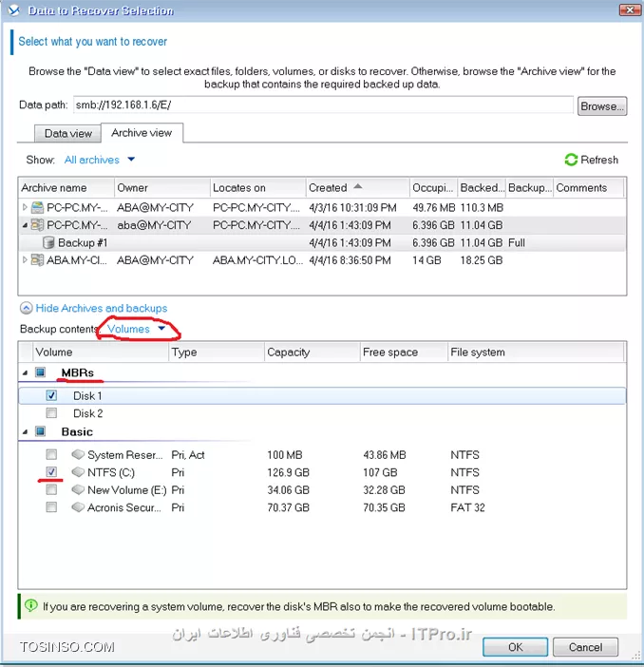Screen dimensions: 644x667
Task: Click the NTFS (C:) volume disk icon
Action: click(x=78, y=472)
